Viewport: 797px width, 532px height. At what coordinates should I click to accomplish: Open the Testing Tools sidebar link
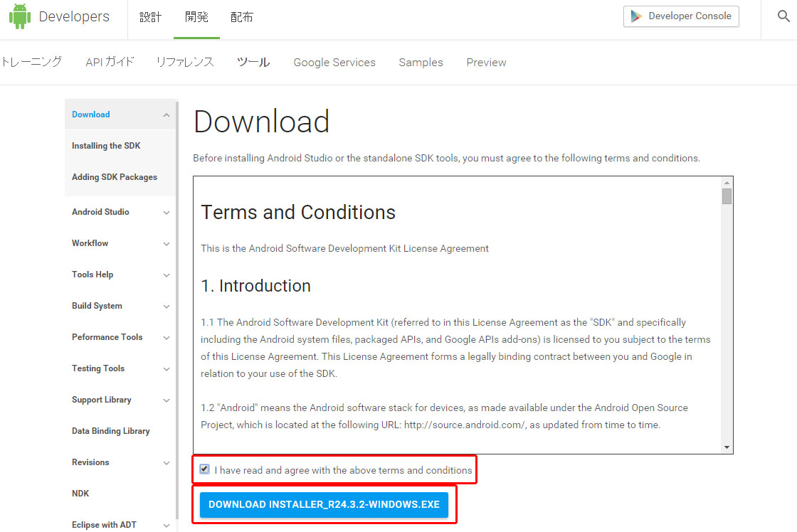tap(98, 368)
